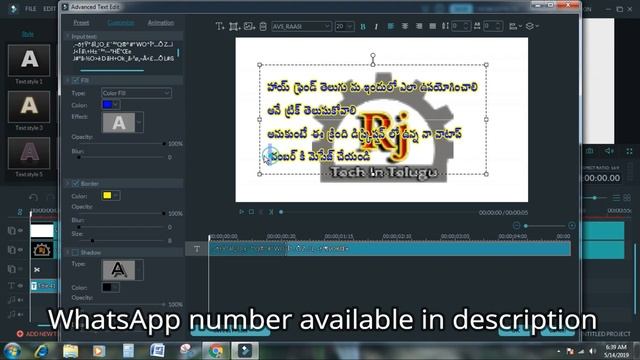
Task: Click the text track T icon
Action: pos(197,249)
